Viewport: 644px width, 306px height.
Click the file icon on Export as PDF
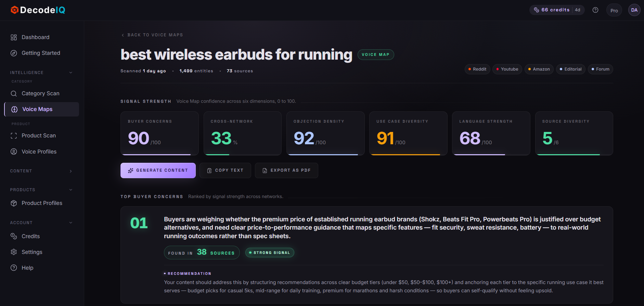(265, 170)
